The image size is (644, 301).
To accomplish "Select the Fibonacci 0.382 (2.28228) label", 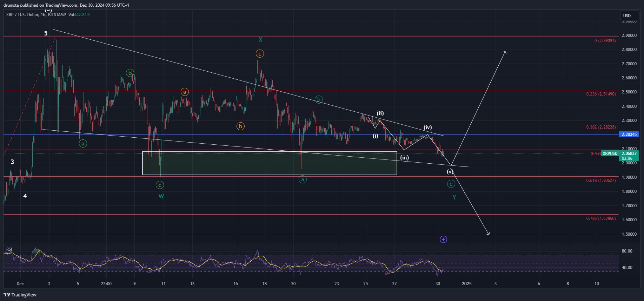I will click(x=601, y=127).
